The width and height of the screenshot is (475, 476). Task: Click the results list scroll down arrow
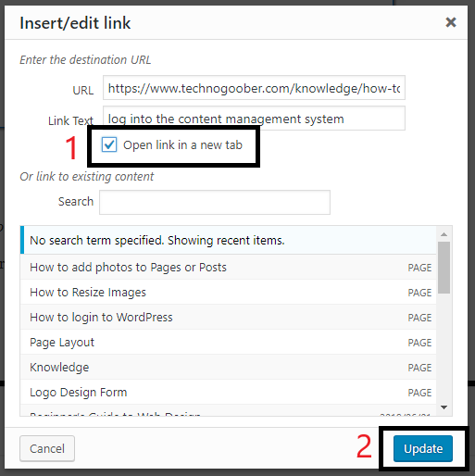point(444,407)
